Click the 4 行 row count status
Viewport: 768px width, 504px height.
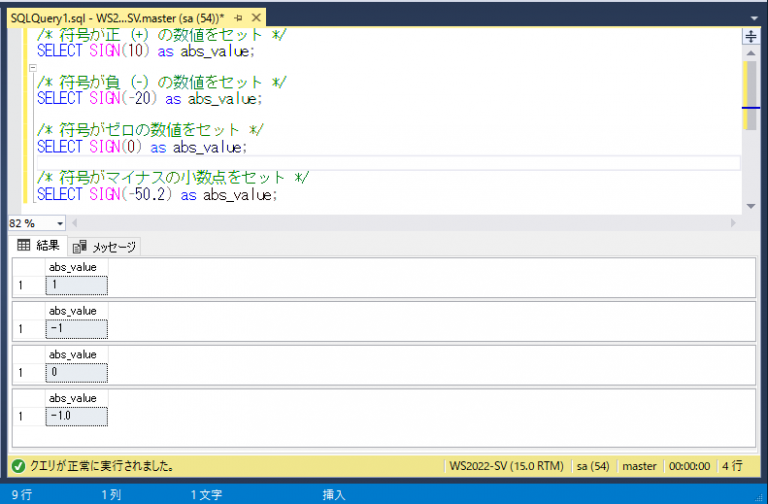pyautogui.click(x=732, y=466)
